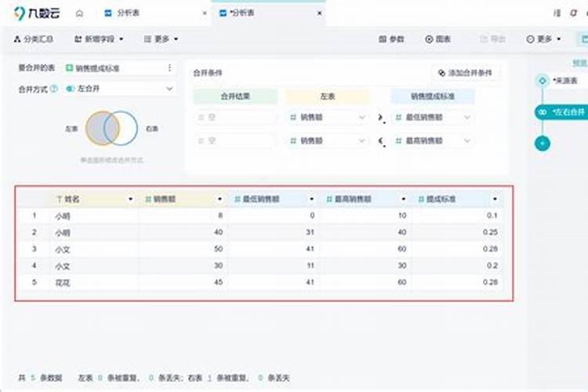Expand the 新增字段 menu

(x=99, y=39)
